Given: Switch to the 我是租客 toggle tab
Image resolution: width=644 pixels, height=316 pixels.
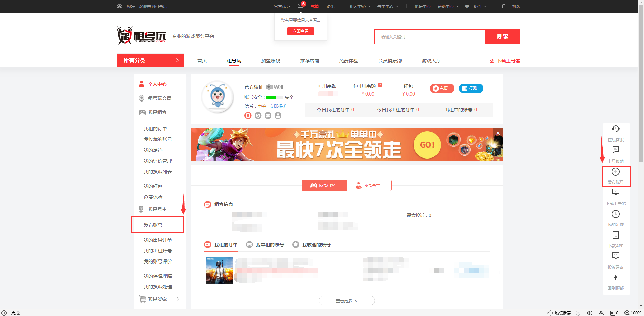Looking at the screenshot, I should pos(324,185).
